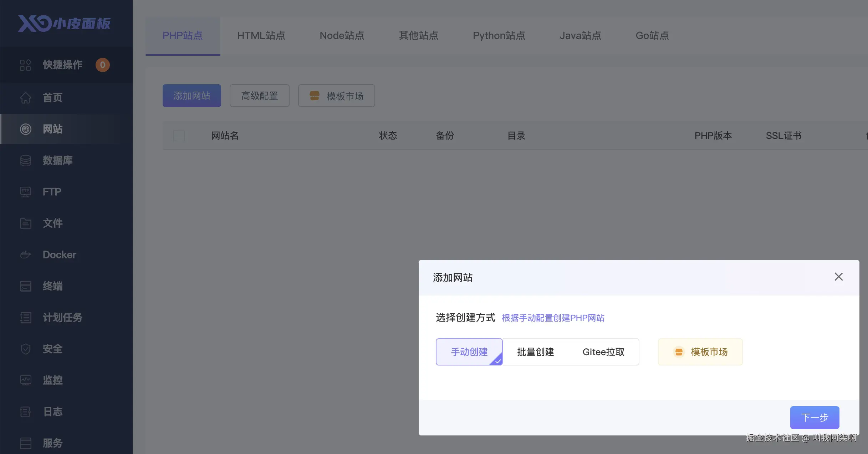Click the 首页 home icon
This screenshot has height=454, width=868.
[25, 98]
